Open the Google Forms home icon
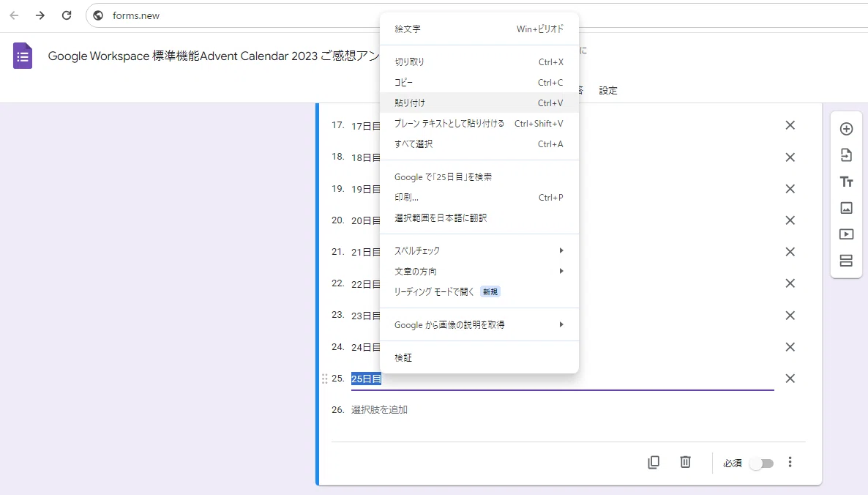This screenshot has height=495, width=868. (x=23, y=56)
